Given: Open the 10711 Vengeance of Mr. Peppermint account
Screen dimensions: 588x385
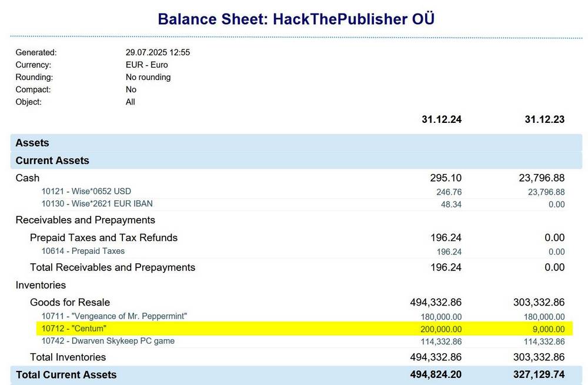Looking at the screenshot, I should (x=114, y=316).
